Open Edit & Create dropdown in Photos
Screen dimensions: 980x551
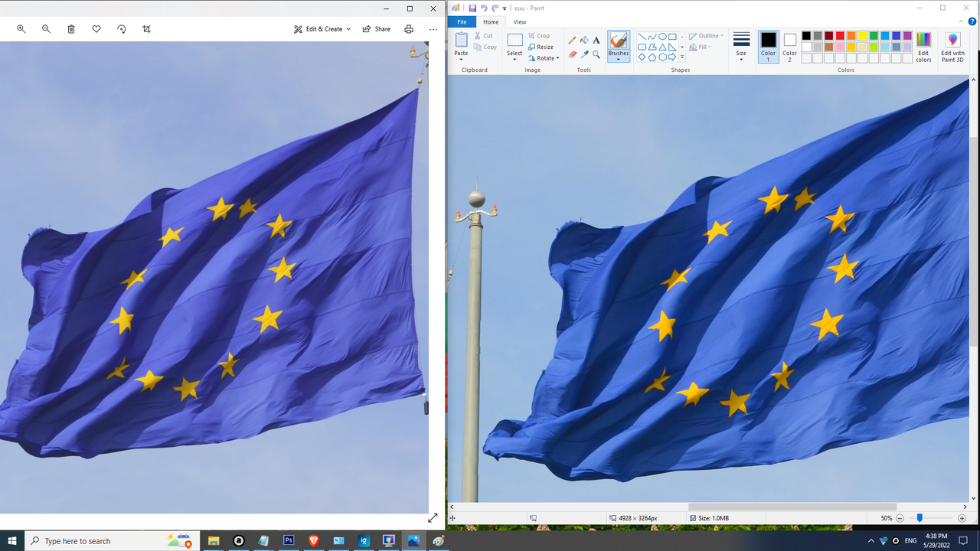(x=322, y=29)
